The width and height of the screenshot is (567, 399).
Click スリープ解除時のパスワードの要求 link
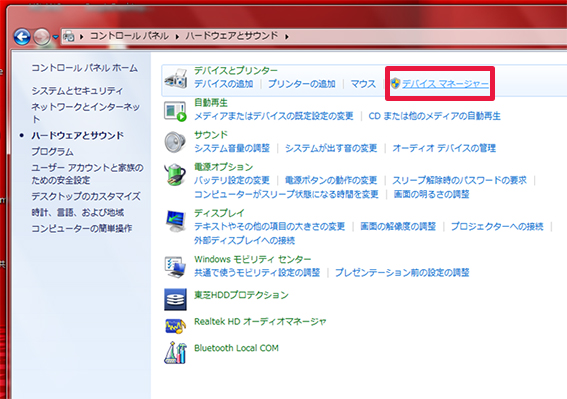[x=460, y=180]
